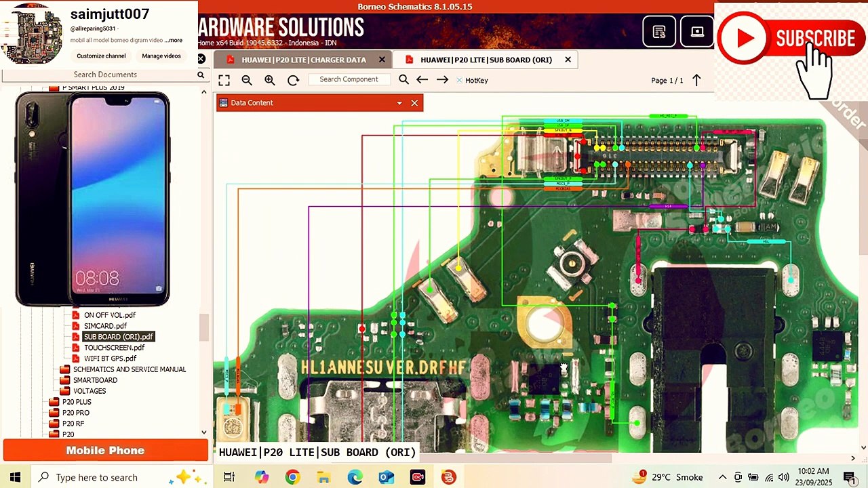Screen dimensions: 868x488
Task: Open the network Wi-Fi tray icon
Action: point(769,477)
